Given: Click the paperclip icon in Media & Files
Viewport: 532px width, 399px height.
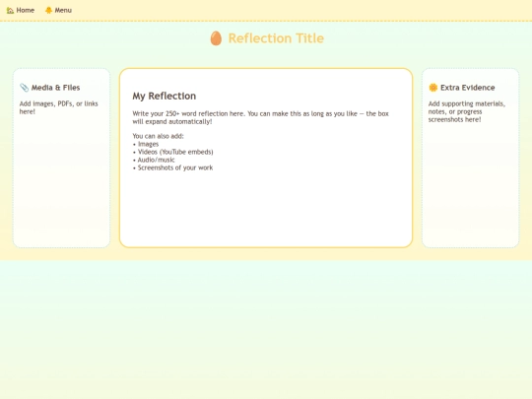Looking at the screenshot, I should pos(24,88).
